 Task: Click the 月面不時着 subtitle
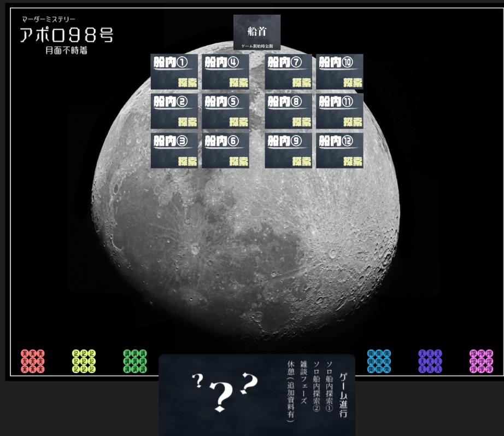pos(67,50)
